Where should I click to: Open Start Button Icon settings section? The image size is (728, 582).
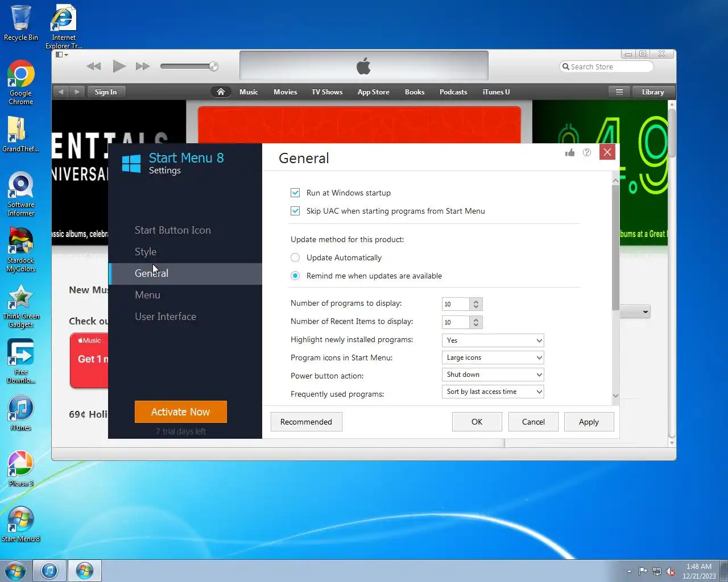172,230
